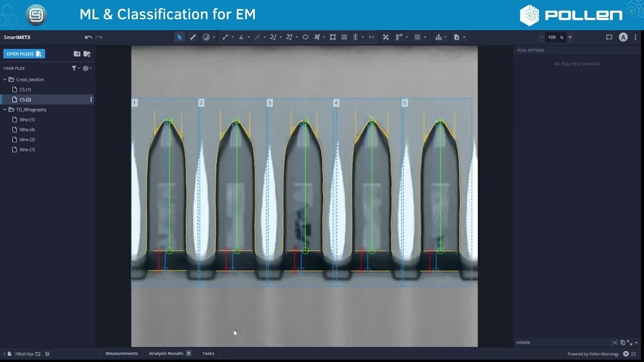Screen dimensions: 644x362
Task: Select the vertical pattern tool
Action: pos(356,37)
